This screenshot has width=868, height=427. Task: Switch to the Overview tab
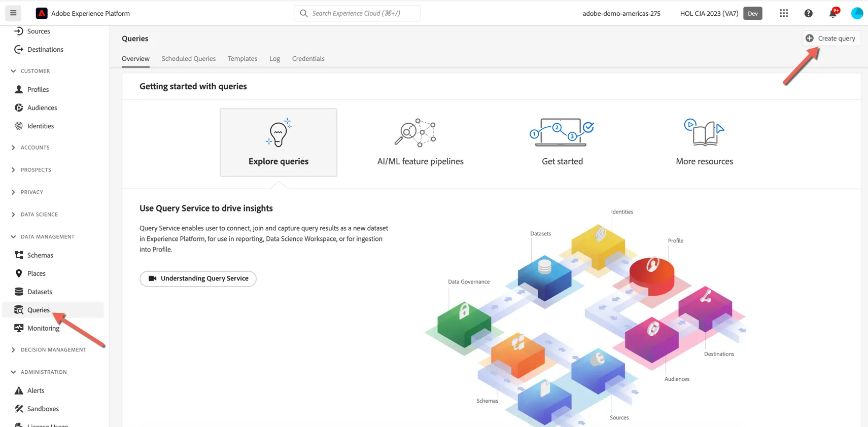[135, 59]
